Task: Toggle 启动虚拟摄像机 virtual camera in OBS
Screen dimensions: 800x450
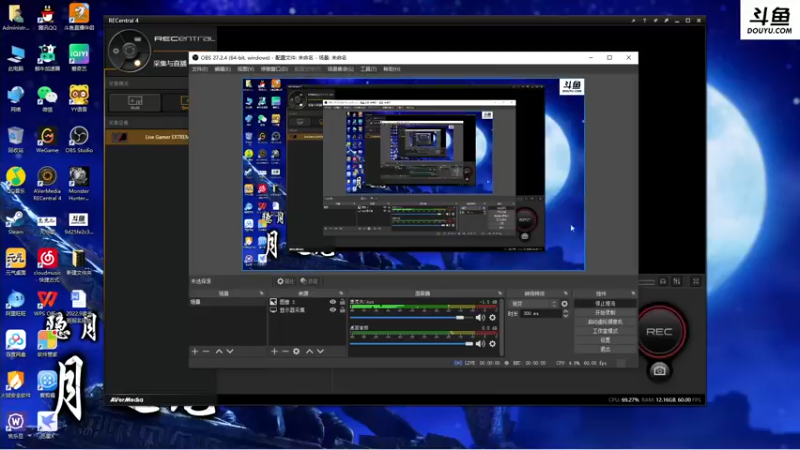Action: pyautogui.click(x=605, y=321)
